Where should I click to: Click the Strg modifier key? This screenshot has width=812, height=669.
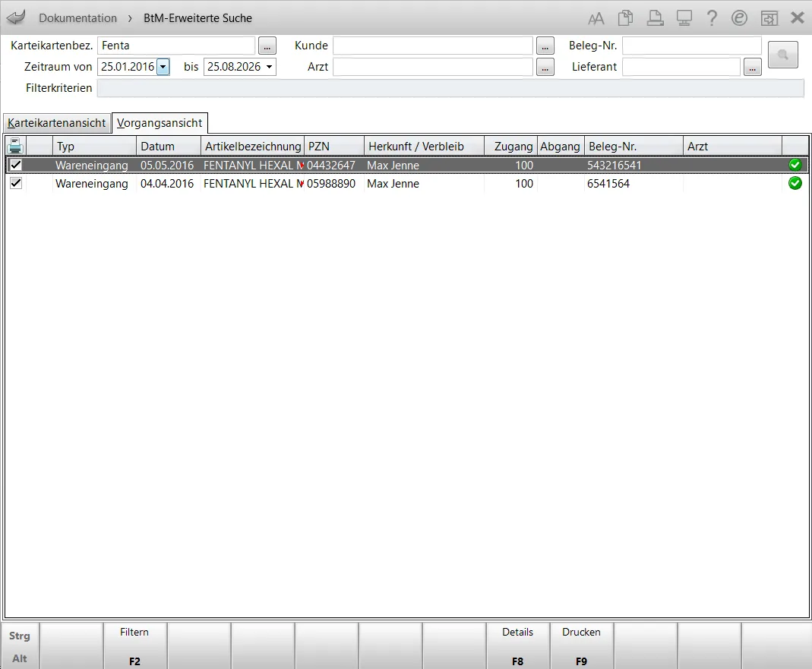[20, 636]
